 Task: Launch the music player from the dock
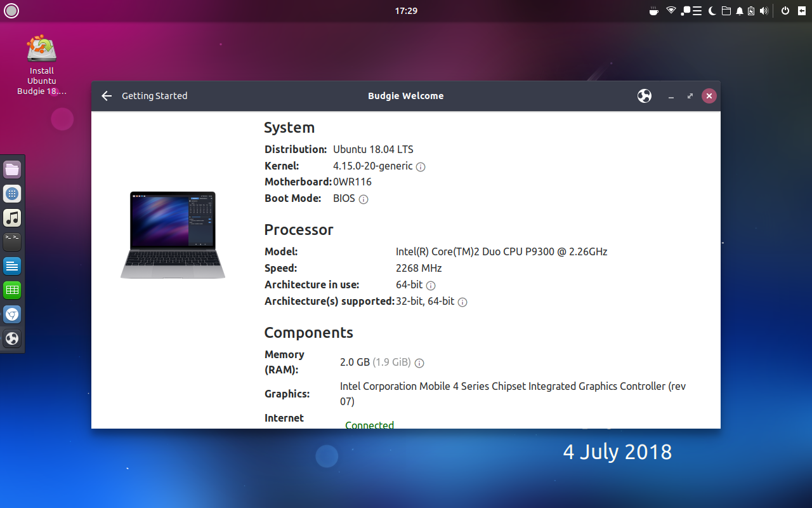point(12,218)
